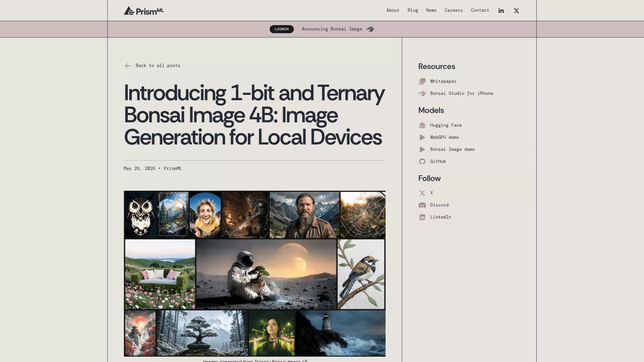The image size is (644, 362).
Task: Click the Bonsai Studio for iPhone icon
Action: (422, 94)
